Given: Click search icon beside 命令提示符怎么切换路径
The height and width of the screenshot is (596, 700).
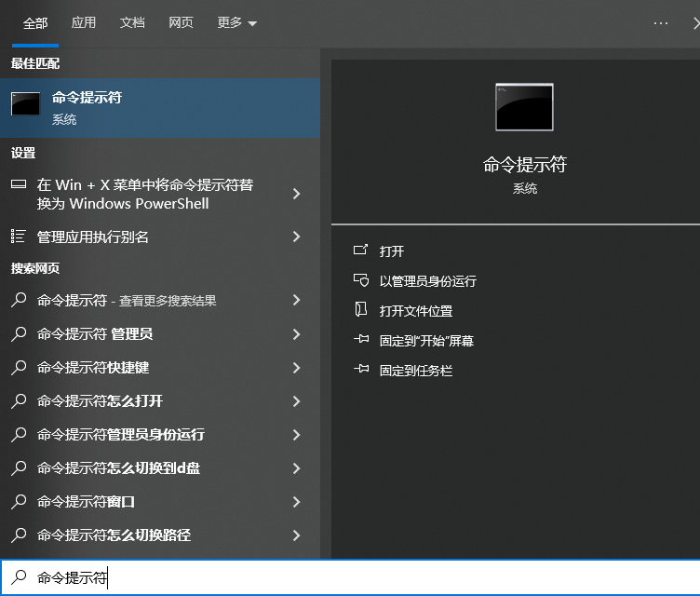Looking at the screenshot, I should pos(19,535).
